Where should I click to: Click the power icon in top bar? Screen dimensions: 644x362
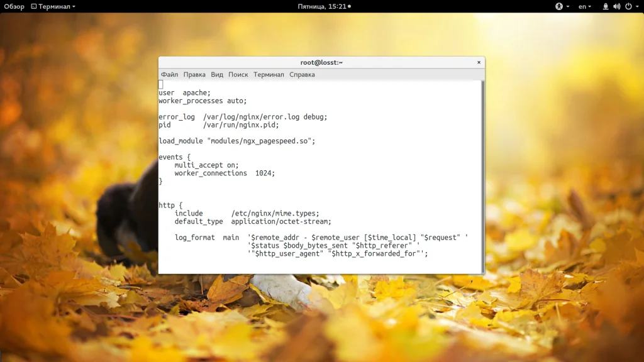click(x=627, y=6)
